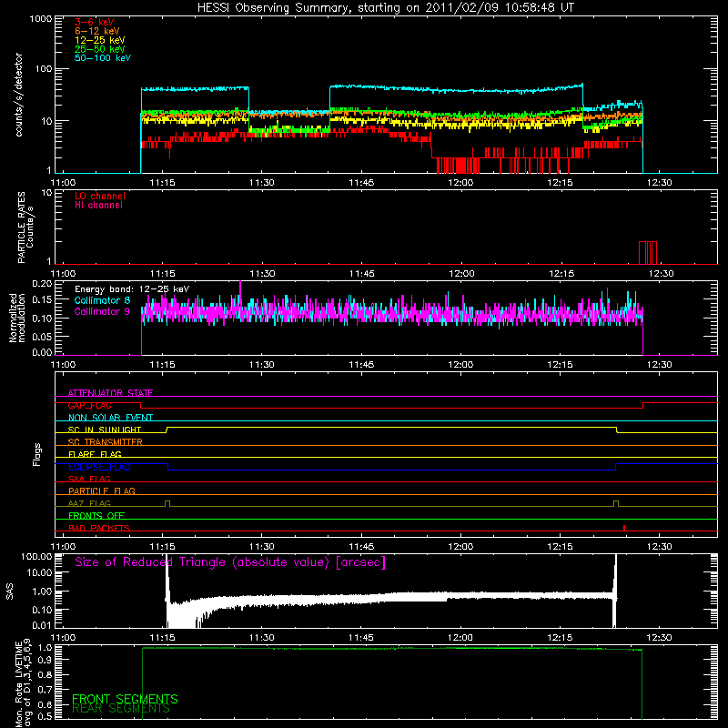This screenshot has height=728, width=728.
Task: Select the FRONT SEGMENTS legend label
Action: [x=125, y=699]
